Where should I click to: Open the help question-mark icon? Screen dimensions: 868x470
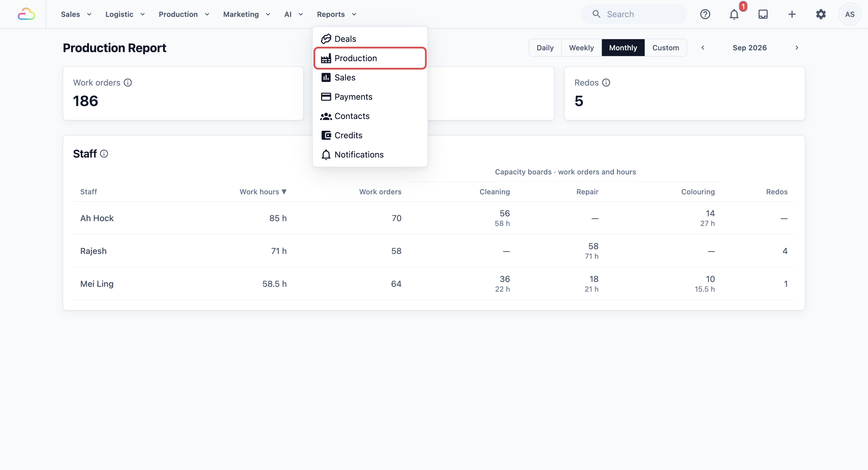[x=705, y=14]
